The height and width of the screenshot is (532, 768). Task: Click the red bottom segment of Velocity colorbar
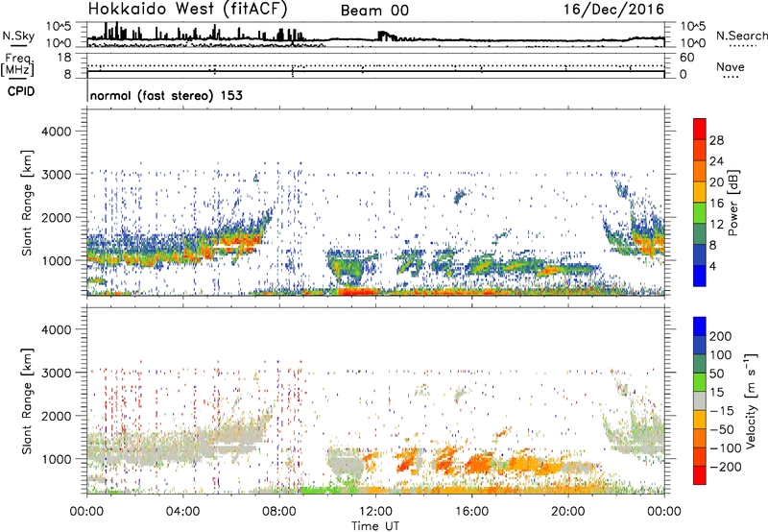click(700, 475)
